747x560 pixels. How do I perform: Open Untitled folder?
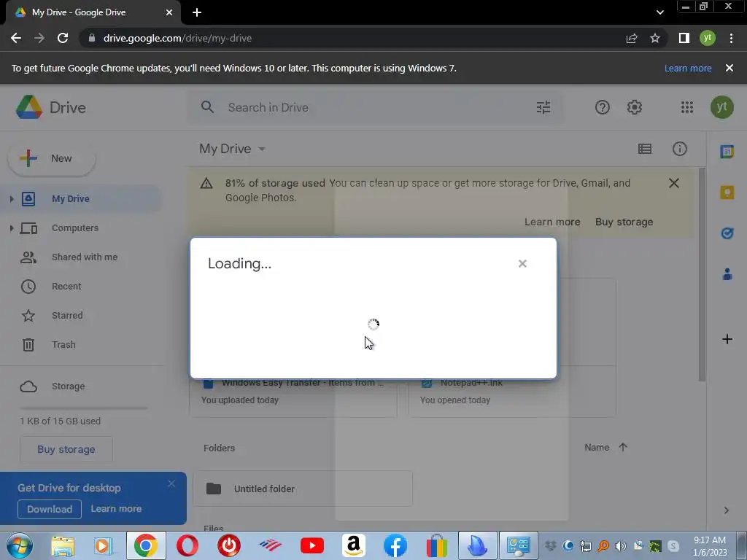303,489
